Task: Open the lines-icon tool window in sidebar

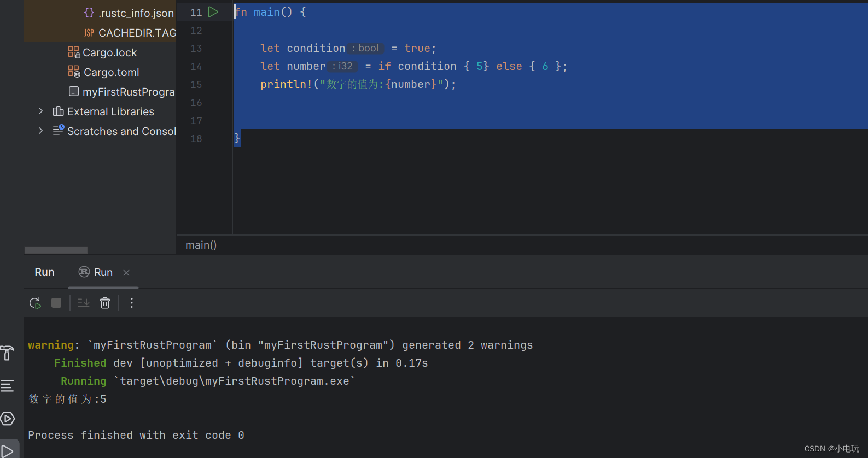Action: [x=8, y=386]
